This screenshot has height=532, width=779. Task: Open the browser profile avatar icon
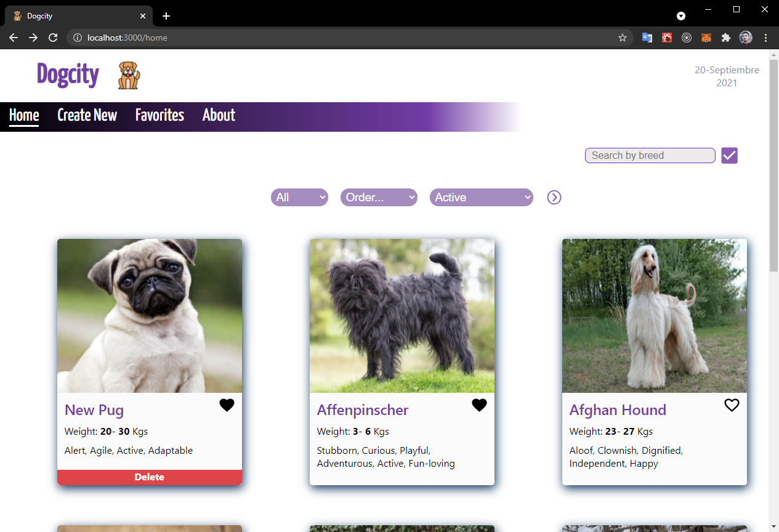click(745, 38)
